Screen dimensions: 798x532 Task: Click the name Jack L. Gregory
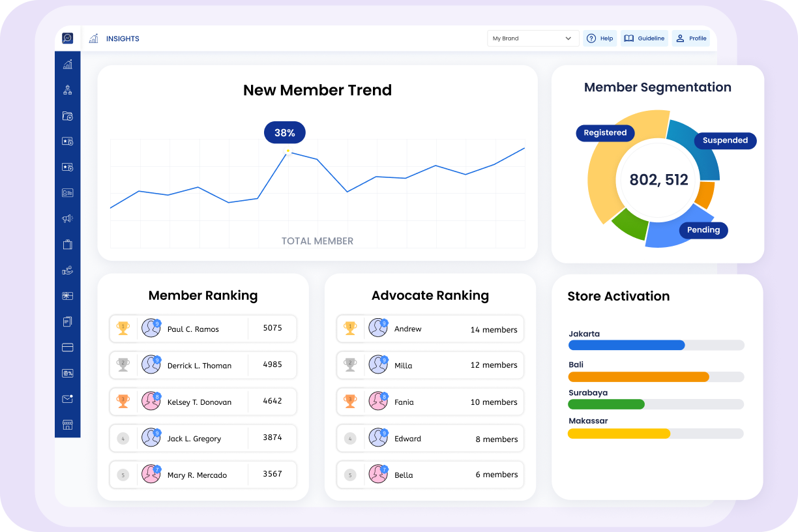194,439
